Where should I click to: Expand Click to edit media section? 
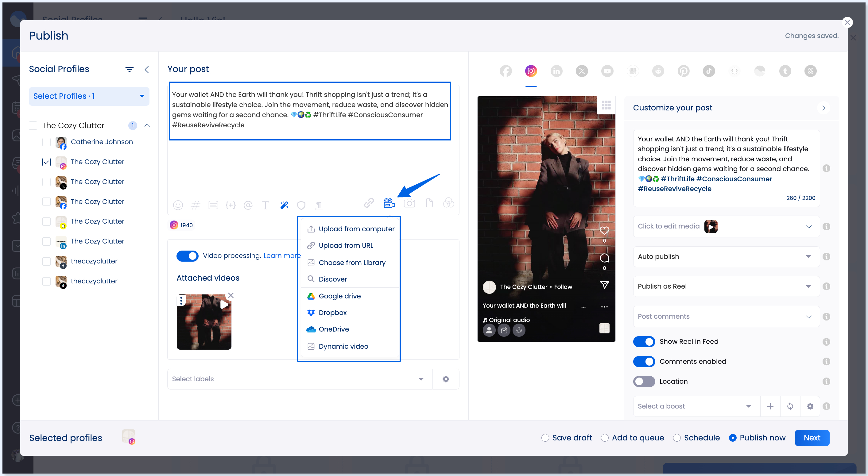pos(726,227)
